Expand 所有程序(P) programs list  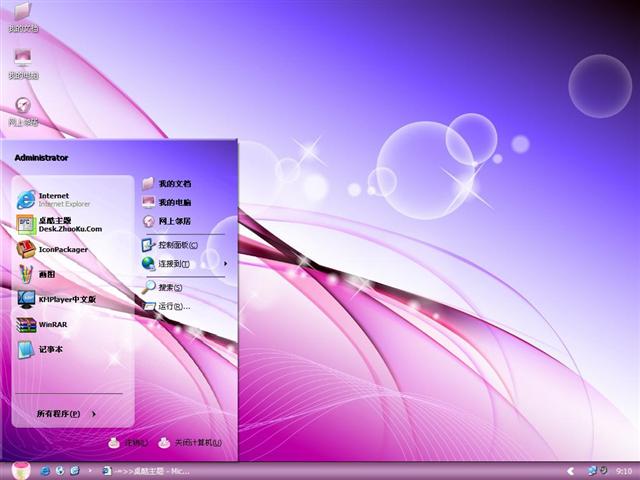click(66, 413)
